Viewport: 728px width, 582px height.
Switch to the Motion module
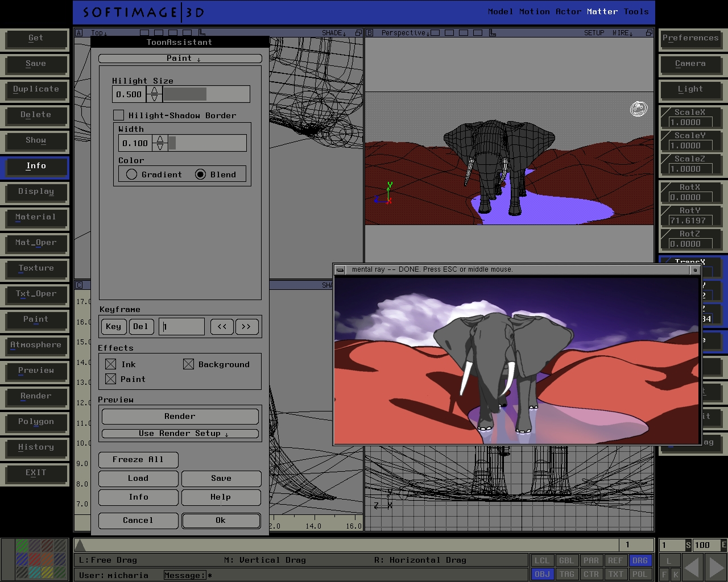pyautogui.click(x=534, y=11)
